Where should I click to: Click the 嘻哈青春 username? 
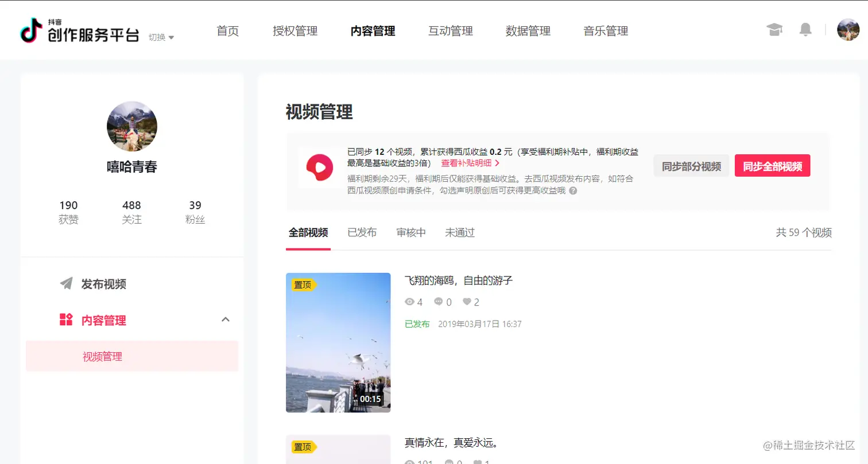(x=132, y=167)
